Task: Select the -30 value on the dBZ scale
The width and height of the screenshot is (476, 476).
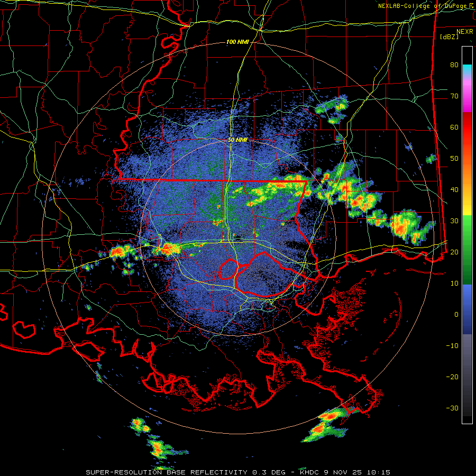Action: 452,408
